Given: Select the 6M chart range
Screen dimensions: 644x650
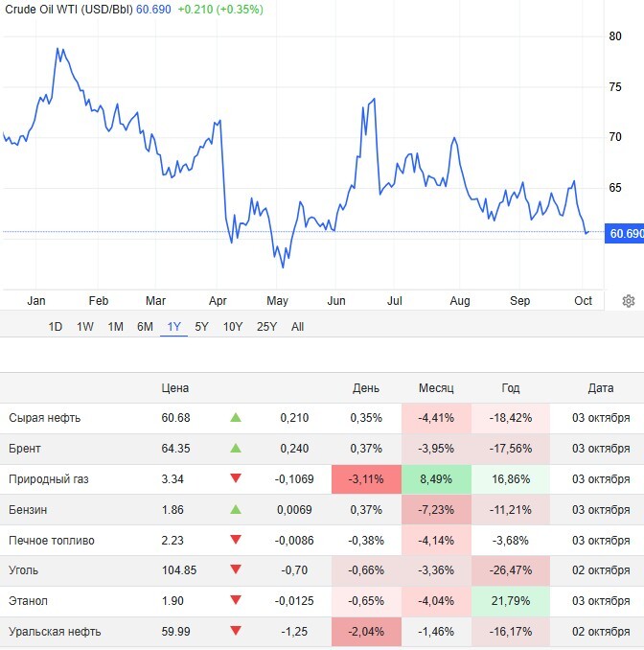Looking at the screenshot, I should [x=145, y=327].
